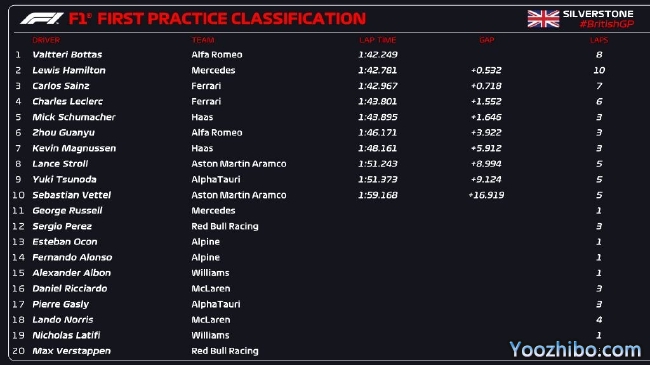The image size is (650, 365).
Task: Open the #BritishGP hashtag
Action: [x=606, y=24]
